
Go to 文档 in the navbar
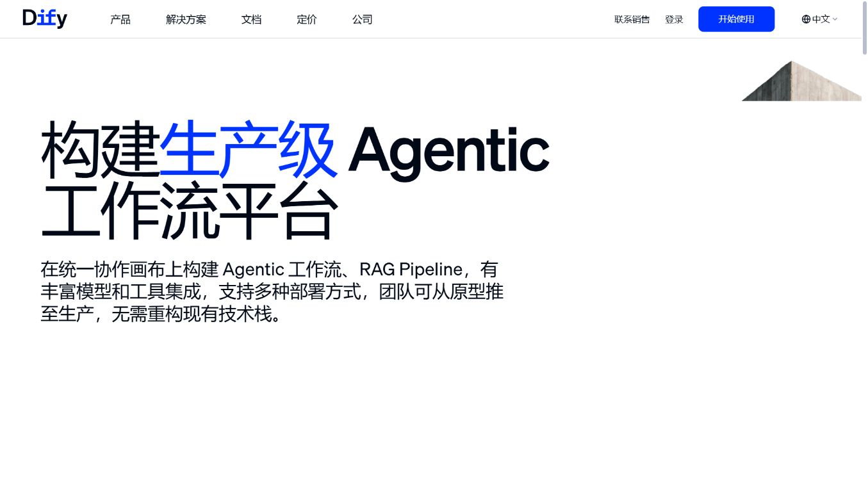click(x=251, y=19)
